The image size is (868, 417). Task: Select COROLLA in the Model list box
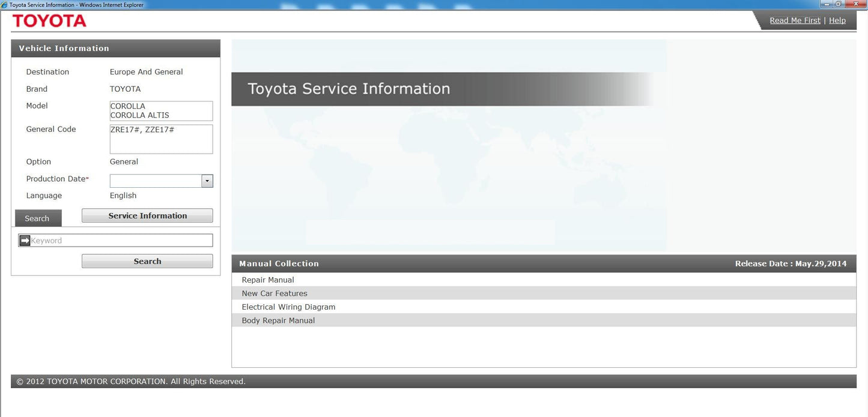128,106
